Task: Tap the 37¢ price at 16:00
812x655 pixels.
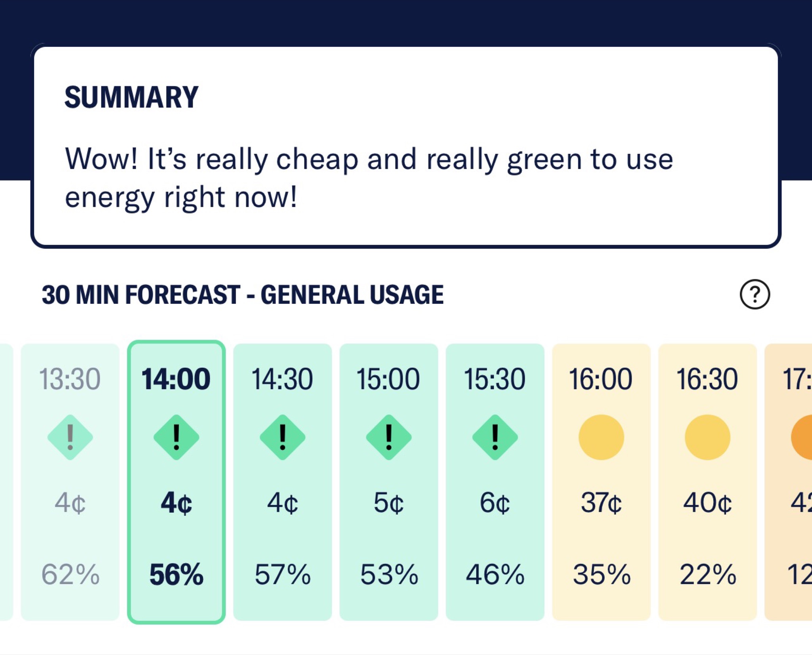Action: 601,503
